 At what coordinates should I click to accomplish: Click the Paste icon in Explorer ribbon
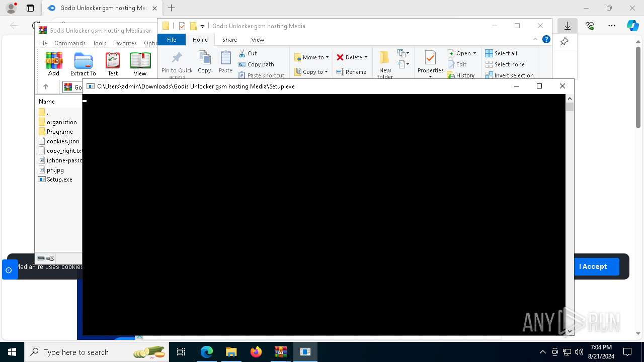pos(225,62)
